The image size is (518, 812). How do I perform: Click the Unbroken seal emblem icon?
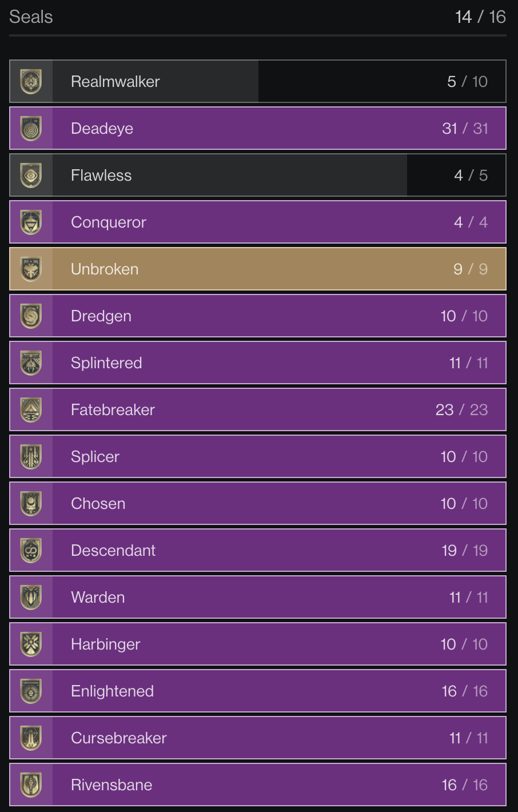point(31,269)
